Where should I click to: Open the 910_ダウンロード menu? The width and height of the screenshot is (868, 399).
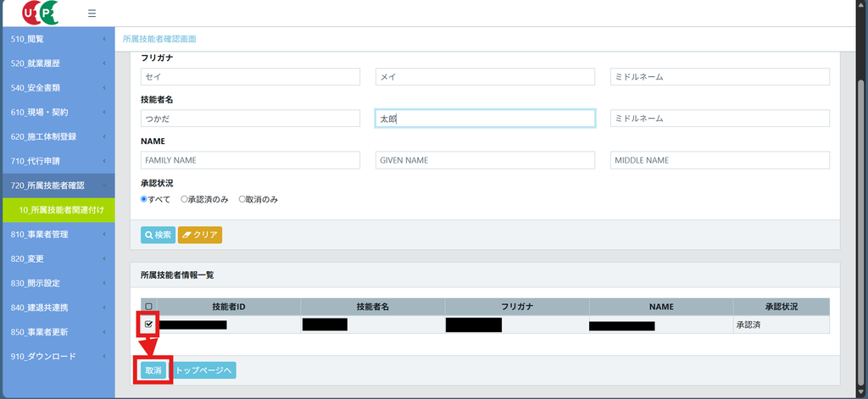pos(58,357)
